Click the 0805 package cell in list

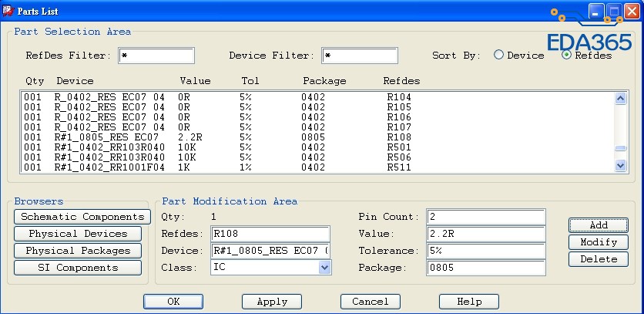click(313, 137)
